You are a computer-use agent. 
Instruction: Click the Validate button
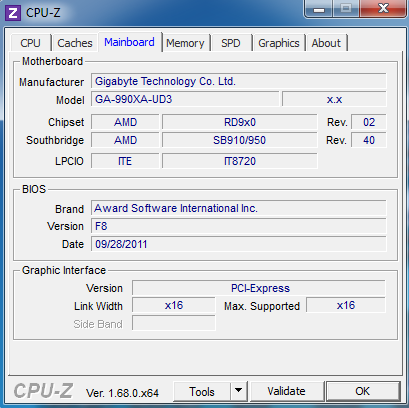(x=287, y=391)
